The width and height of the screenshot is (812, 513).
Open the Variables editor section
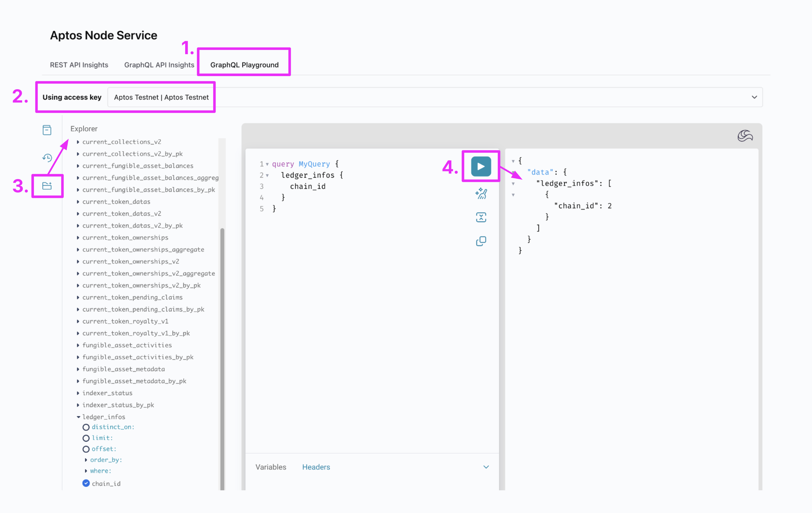click(271, 467)
